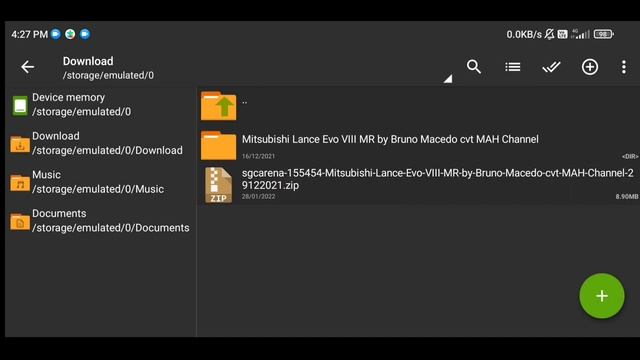Open search with the magnifier icon

click(x=473, y=67)
